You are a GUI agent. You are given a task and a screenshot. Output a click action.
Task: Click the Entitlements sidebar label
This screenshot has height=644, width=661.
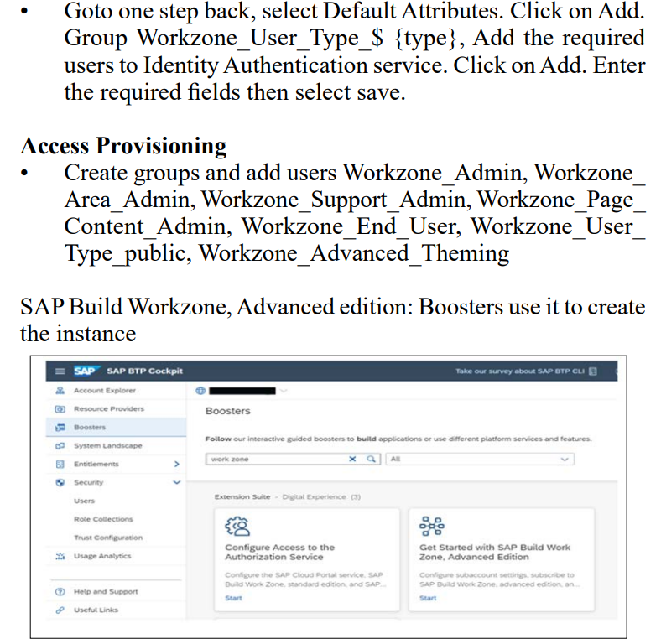point(96,464)
